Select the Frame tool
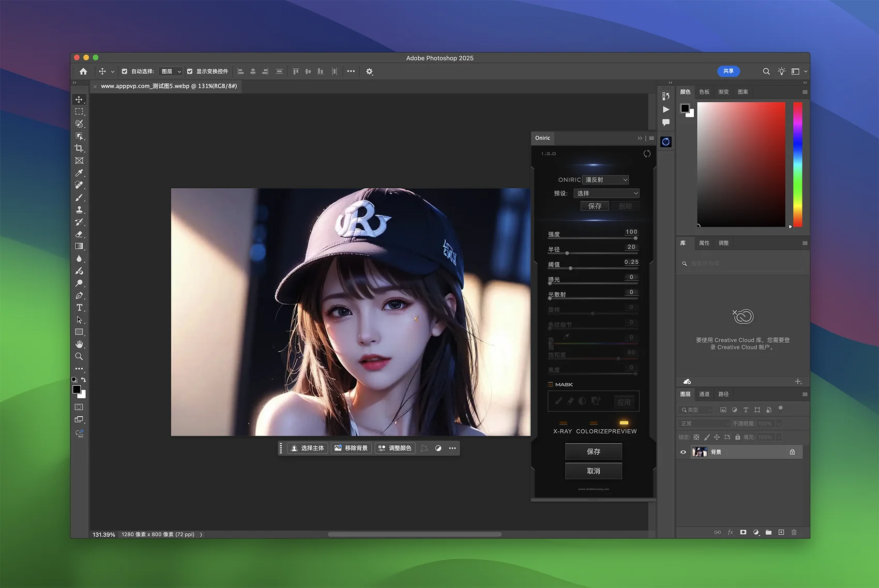The height and width of the screenshot is (588, 879). tap(79, 161)
